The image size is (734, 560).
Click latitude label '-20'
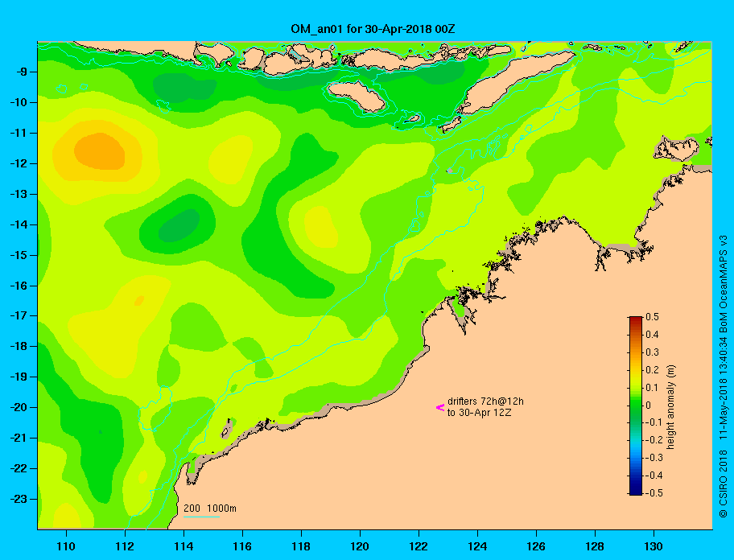click(17, 407)
